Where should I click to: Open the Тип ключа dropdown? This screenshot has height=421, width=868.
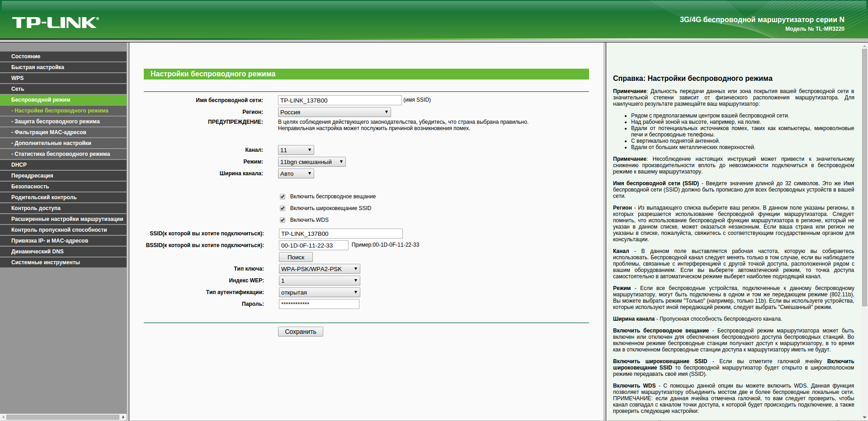(319, 269)
